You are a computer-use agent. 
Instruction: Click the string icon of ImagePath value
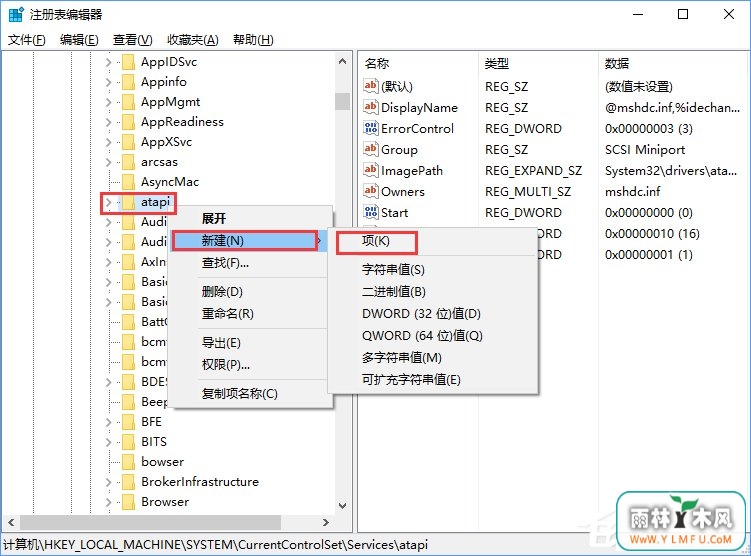pyautogui.click(x=371, y=170)
